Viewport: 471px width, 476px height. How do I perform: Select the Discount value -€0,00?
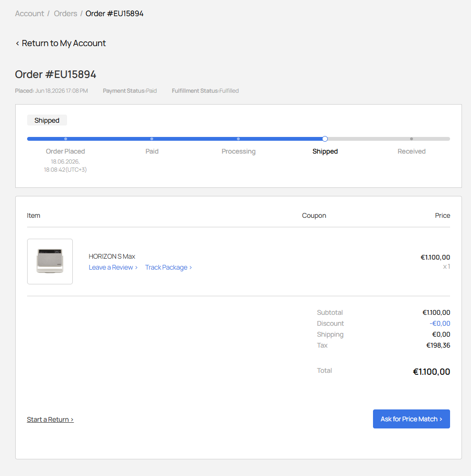tap(440, 323)
